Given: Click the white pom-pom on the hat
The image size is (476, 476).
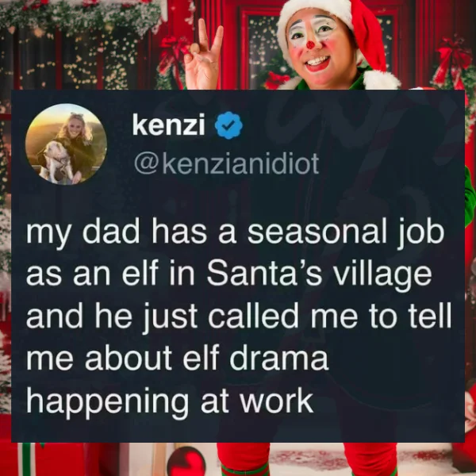Looking at the screenshot, I should click(x=382, y=80).
